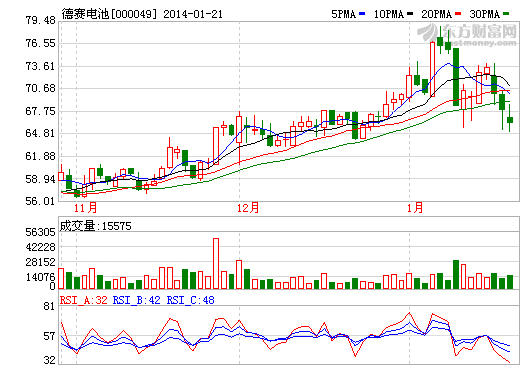This screenshot has width=520, height=365.
Task: Click the RSI_A:32 indicator label
Action: click(x=84, y=300)
